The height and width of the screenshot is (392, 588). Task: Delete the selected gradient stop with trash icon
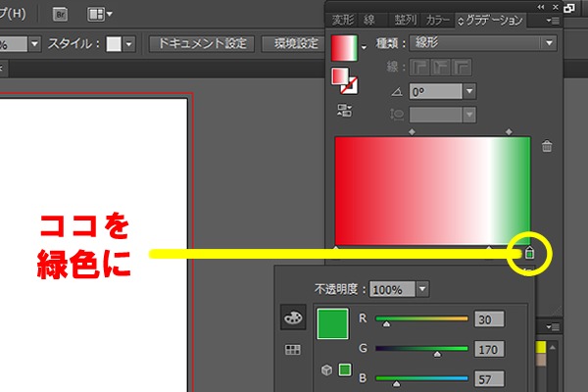547,147
